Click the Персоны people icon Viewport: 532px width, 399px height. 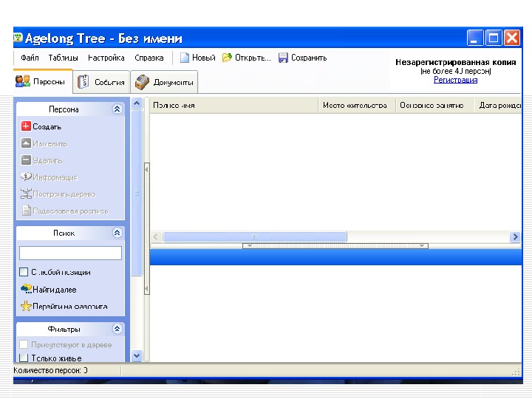click(x=23, y=81)
